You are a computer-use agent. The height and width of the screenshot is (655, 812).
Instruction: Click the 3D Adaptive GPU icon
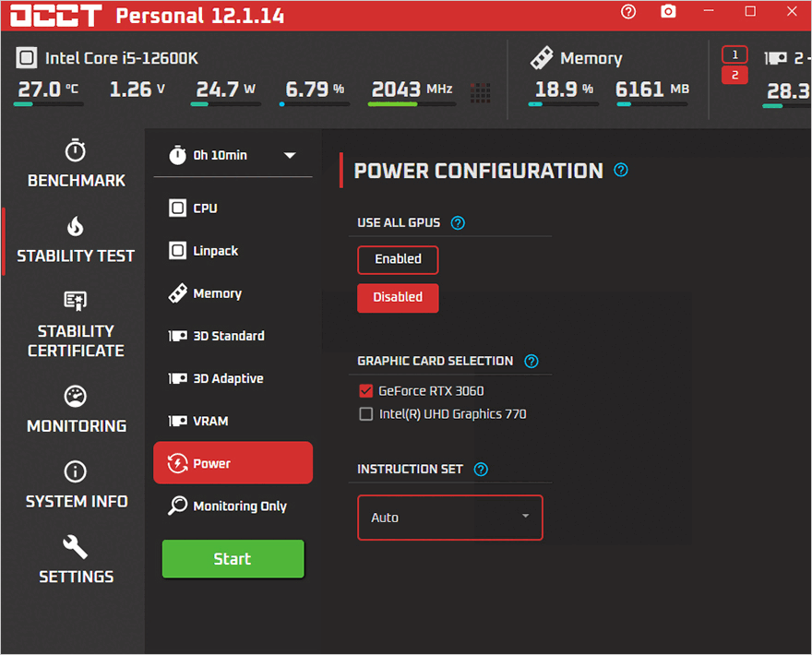pyautogui.click(x=177, y=378)
